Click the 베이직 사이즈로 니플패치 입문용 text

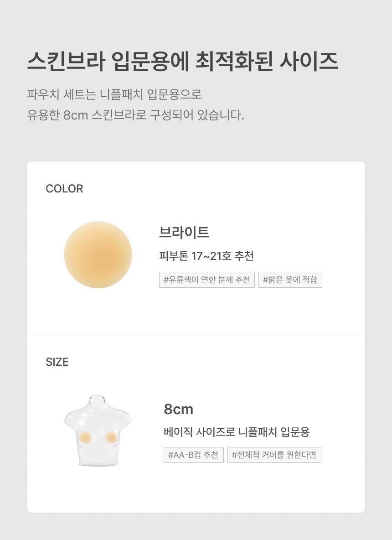tap(236, 432)
